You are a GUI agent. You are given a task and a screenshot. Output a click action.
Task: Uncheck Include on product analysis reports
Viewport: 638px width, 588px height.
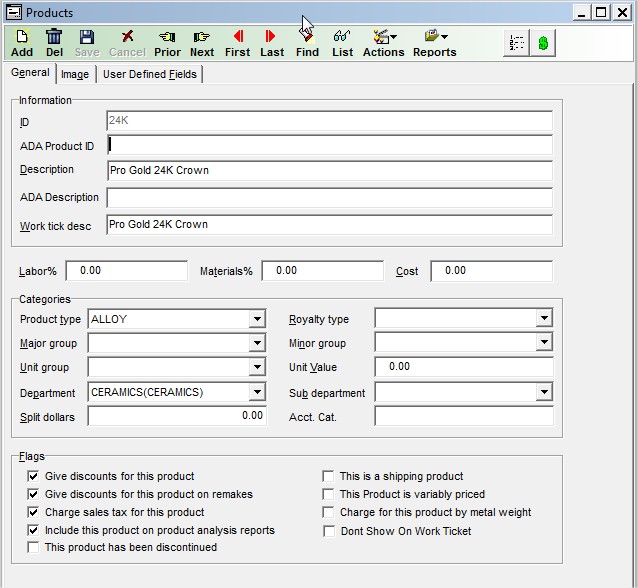click(x=33, y=530)
